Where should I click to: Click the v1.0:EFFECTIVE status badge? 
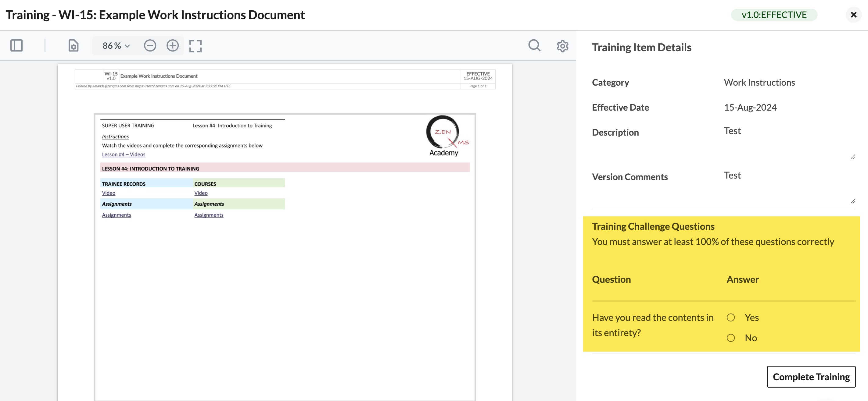(774, 15)
